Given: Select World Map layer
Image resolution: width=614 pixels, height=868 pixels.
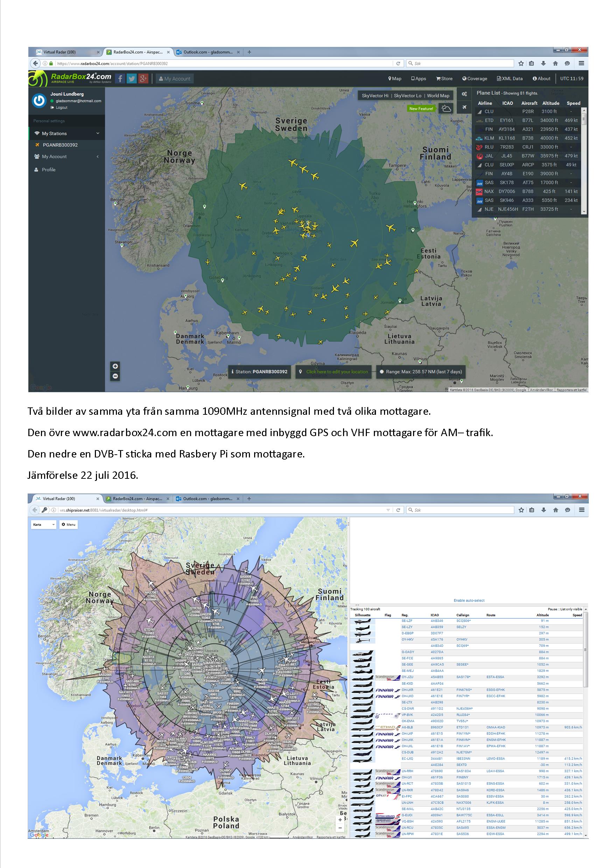Looking at the screenshot, I should pyautogui.click(x=438, y=96).
